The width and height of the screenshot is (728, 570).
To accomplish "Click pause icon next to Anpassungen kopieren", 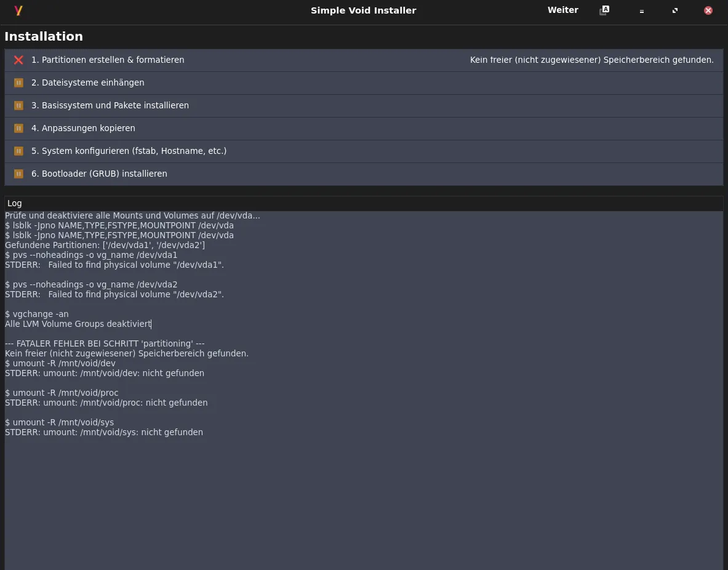I will click(x=18, y=128).
